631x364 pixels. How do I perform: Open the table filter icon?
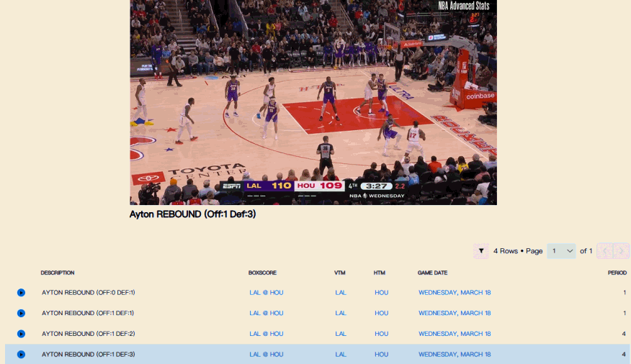(x=481, y=251)
